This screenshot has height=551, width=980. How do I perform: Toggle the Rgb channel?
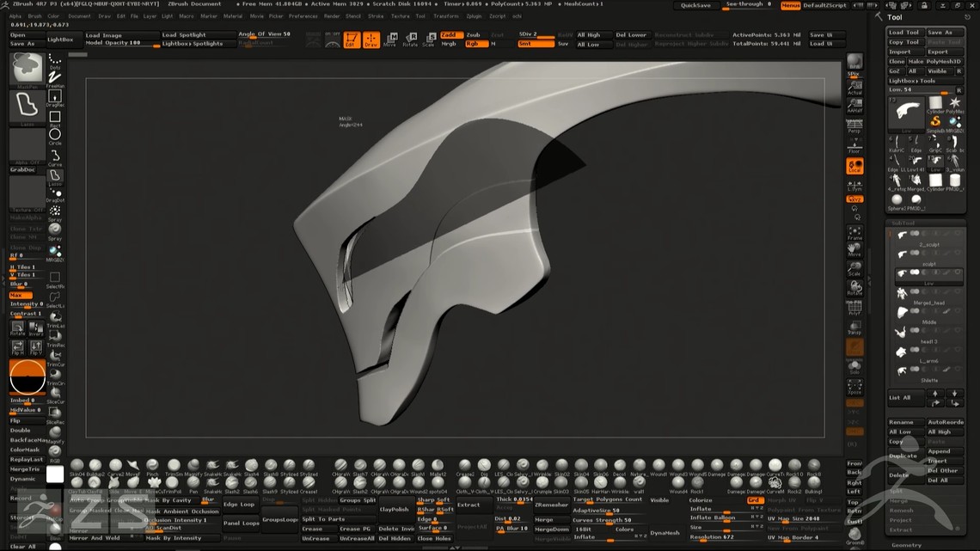point(475,44)
